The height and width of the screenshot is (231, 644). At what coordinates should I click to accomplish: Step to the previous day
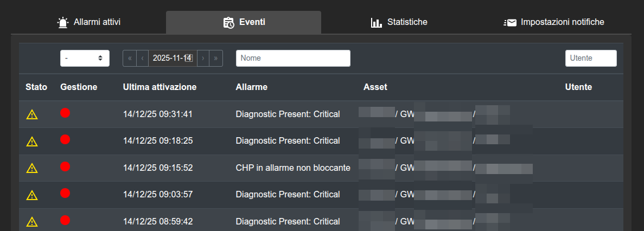[142, 58]
